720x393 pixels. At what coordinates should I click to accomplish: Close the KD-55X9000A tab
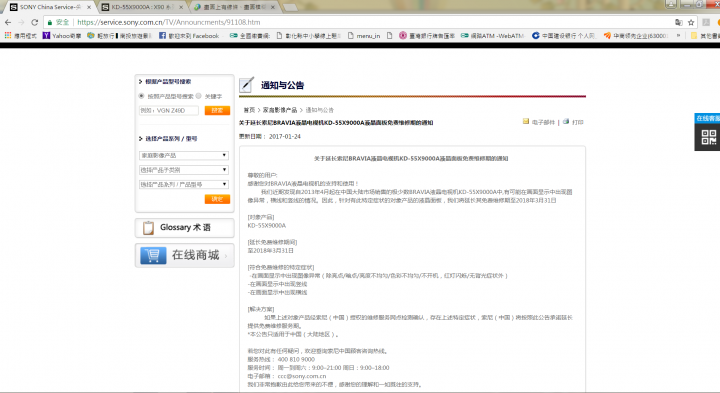(181, 7)
